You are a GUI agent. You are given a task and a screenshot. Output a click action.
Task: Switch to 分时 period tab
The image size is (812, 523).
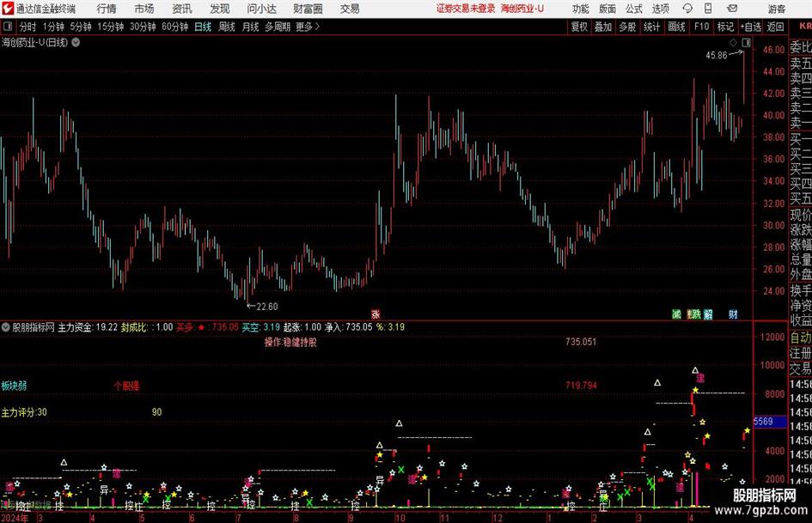tap(28, 27)
